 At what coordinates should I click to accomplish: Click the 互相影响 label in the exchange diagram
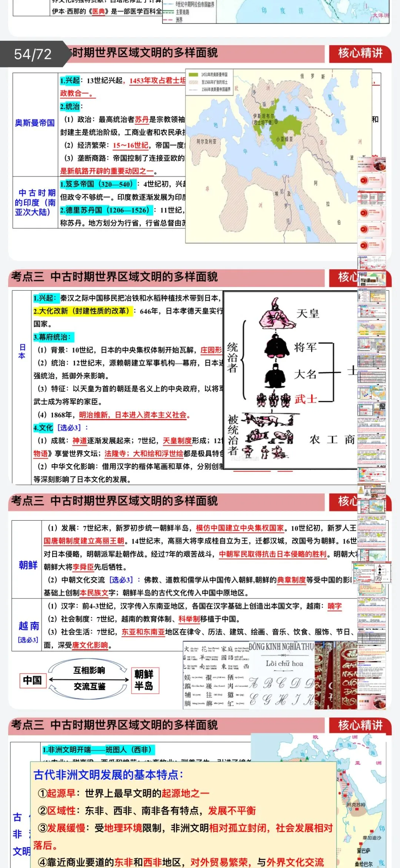(89, 670)
